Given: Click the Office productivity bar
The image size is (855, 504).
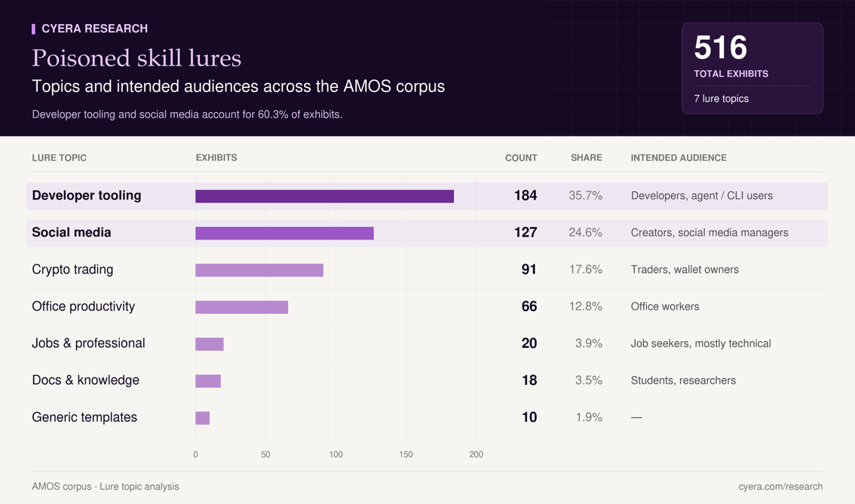Looking at the screenshot, I should (x=241, y=307).
